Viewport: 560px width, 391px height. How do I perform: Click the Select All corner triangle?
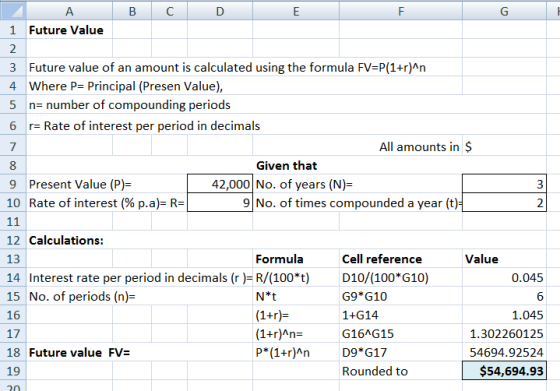13,11
